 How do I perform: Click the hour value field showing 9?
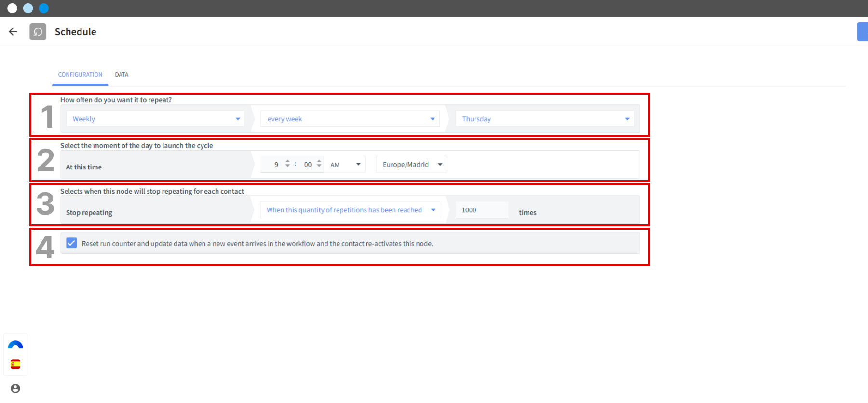[276, 165]
